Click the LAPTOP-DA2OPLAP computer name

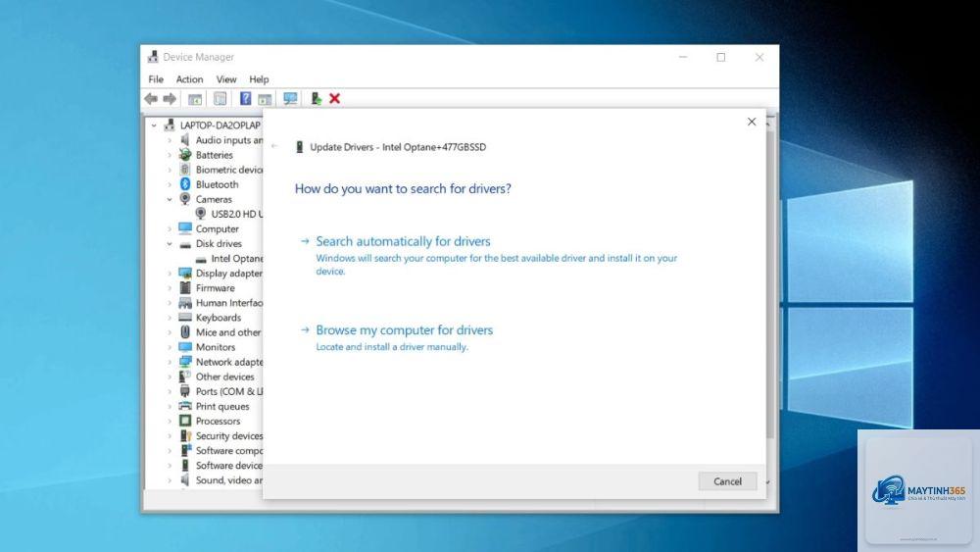220,125
